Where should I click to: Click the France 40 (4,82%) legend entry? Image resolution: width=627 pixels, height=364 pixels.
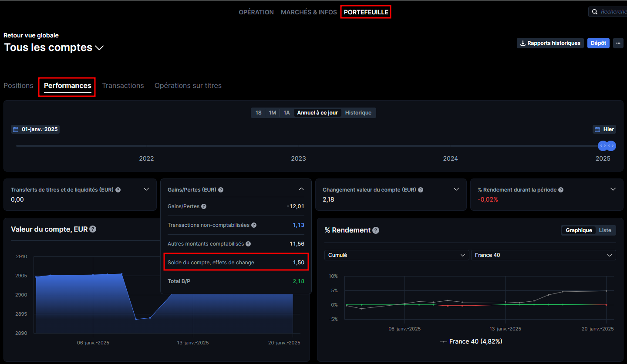click(x=471, y=341)
